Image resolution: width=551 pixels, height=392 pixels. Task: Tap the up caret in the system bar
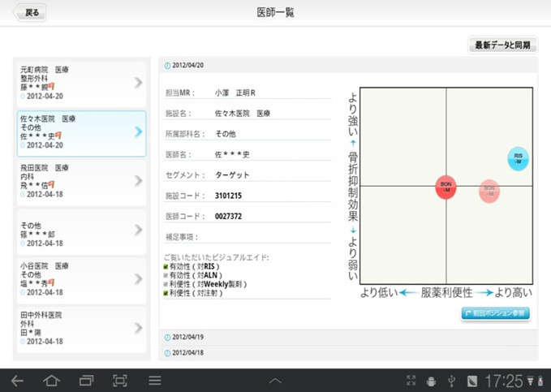(x=275, y=381)
